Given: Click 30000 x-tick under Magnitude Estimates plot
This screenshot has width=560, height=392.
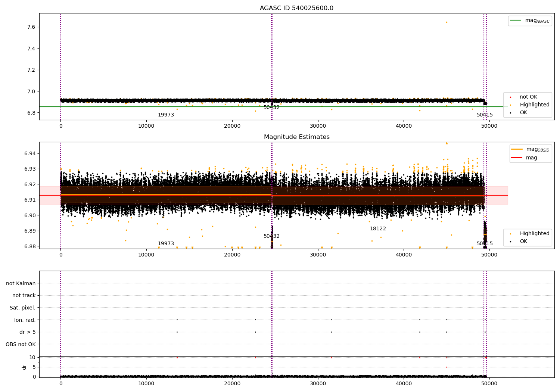Looking at the screenshot, I should point(318,255).
